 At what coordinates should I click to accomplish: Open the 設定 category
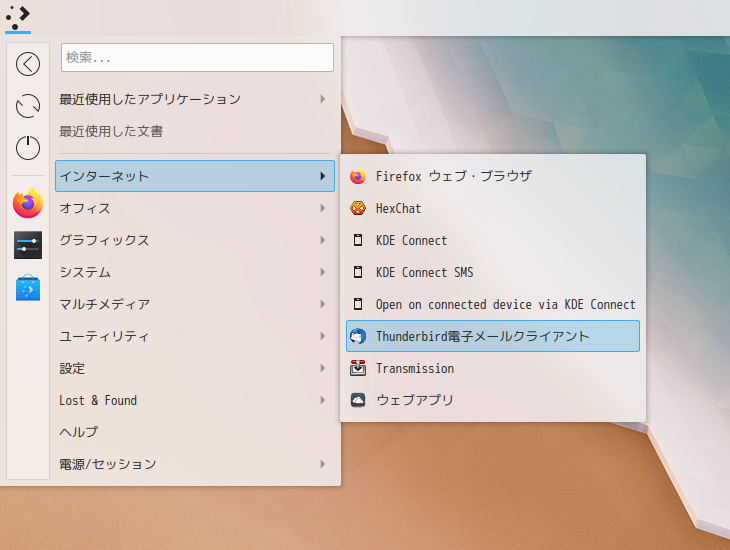195,368
